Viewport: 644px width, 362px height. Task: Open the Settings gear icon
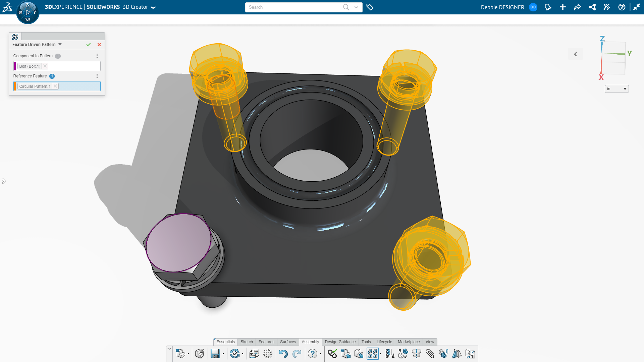[x=268, y=354]
